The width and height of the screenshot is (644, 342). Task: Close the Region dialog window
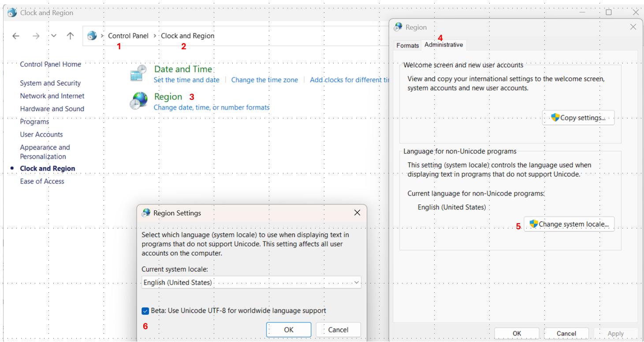point(633,27)
